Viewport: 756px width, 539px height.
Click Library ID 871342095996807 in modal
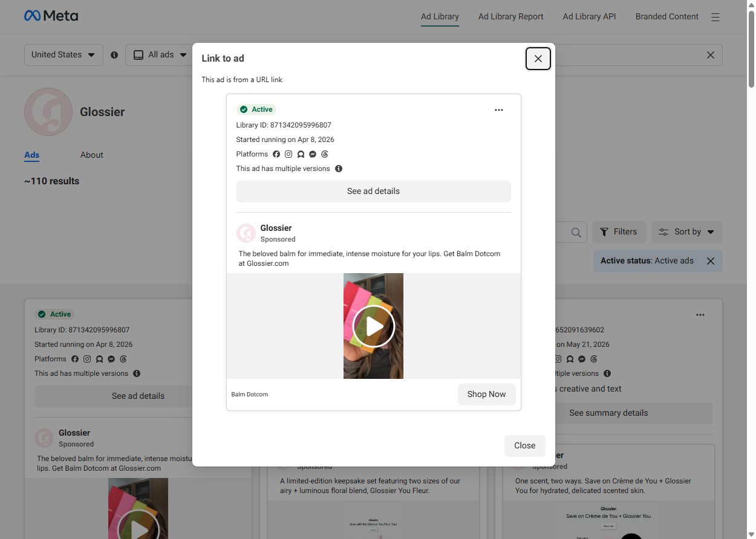tap(284, 125)
